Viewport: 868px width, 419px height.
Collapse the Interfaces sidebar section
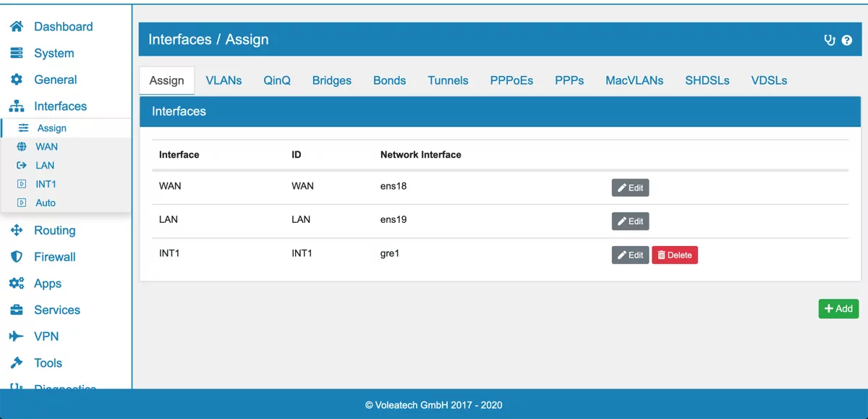tap(60, 106)
